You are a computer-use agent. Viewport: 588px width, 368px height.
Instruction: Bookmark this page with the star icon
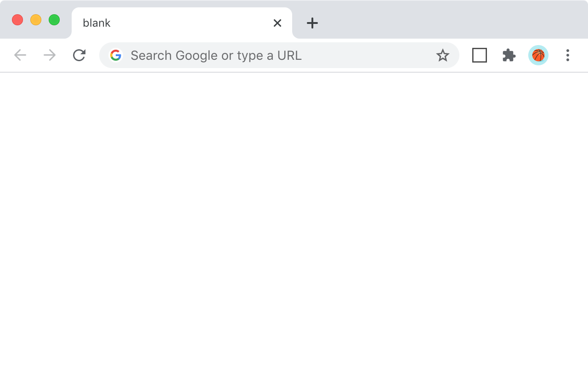click(443, 55)
